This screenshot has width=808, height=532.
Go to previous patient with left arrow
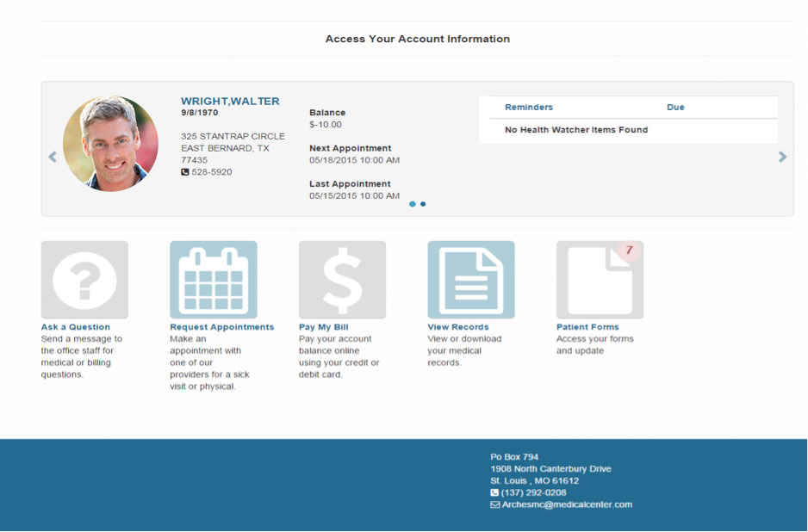click(x=53, y=157)
